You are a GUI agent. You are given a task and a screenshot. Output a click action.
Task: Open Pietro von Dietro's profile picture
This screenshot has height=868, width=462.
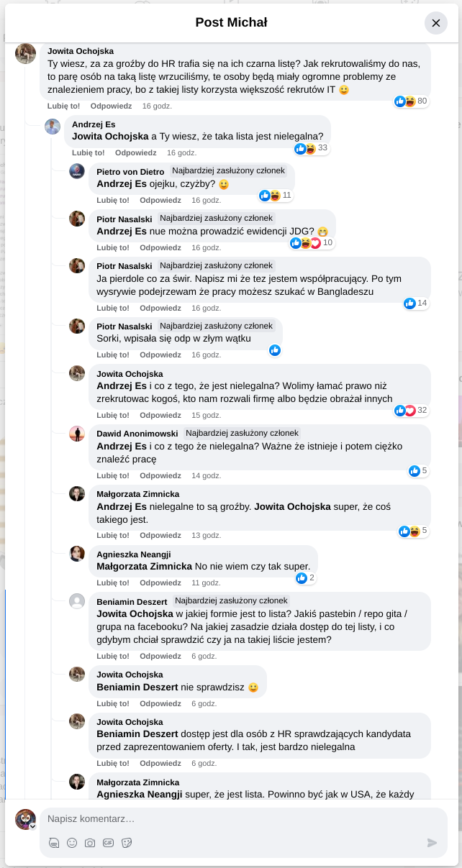click(x=77, y=171)
